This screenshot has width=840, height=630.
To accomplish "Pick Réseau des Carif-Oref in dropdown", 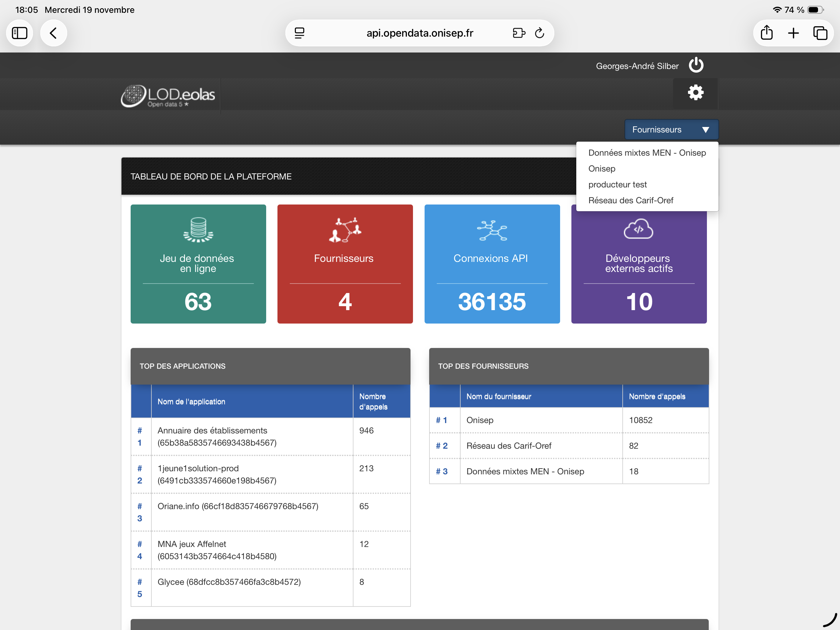I will (x=630, y=201).
